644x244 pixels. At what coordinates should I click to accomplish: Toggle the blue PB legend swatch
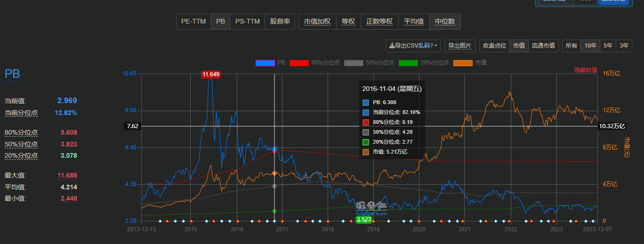coord(265,63)
